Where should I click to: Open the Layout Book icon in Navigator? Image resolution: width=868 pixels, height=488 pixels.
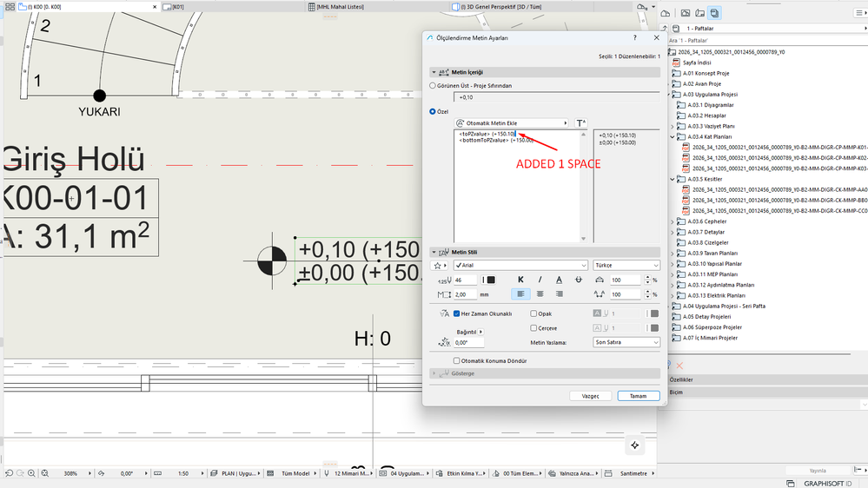[699, 13]
